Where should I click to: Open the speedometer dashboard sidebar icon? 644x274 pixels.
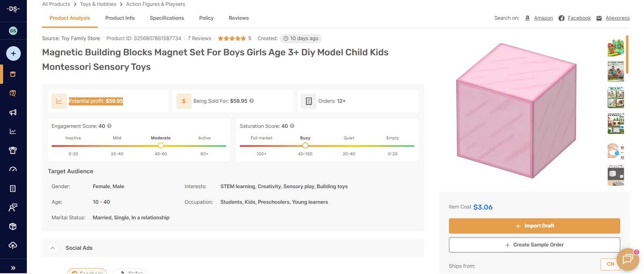coord(13,169)
